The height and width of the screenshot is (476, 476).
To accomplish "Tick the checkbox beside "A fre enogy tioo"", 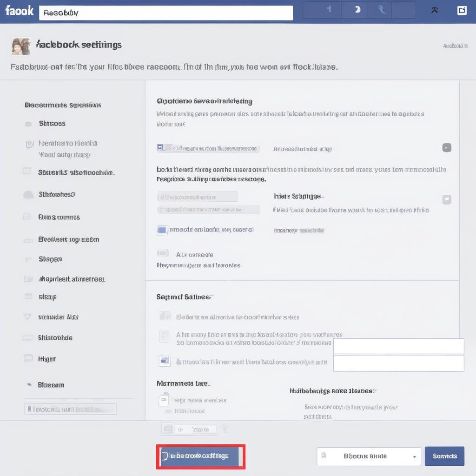I will click(x=164, y=337).
